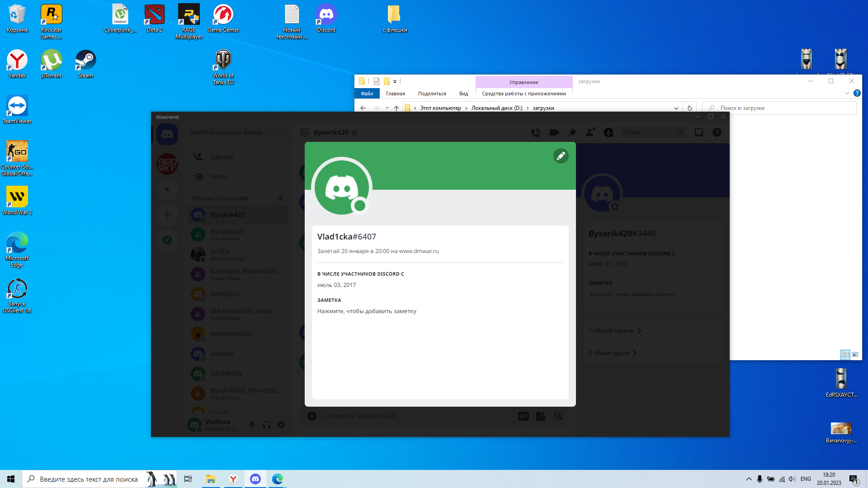The image size is (868, 488).
Task: Open the RED SKY server
Action: pos(167,164)
